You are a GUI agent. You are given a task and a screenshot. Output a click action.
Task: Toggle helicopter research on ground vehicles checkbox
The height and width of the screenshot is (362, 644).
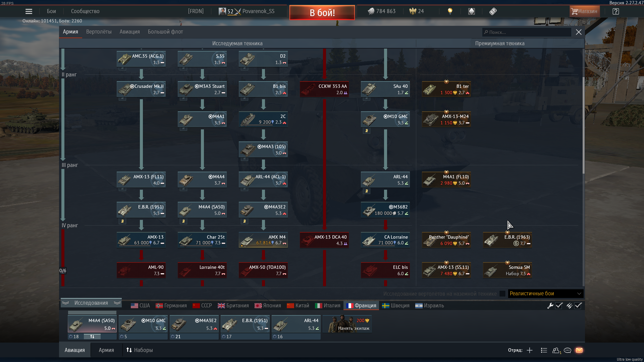click(502, 294)
